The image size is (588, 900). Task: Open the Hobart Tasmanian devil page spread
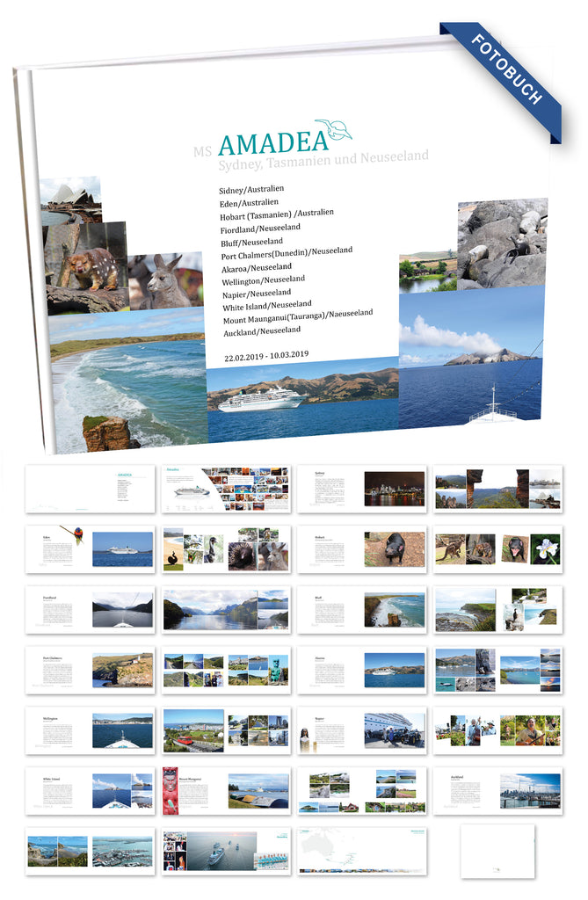tap(361, 549)
